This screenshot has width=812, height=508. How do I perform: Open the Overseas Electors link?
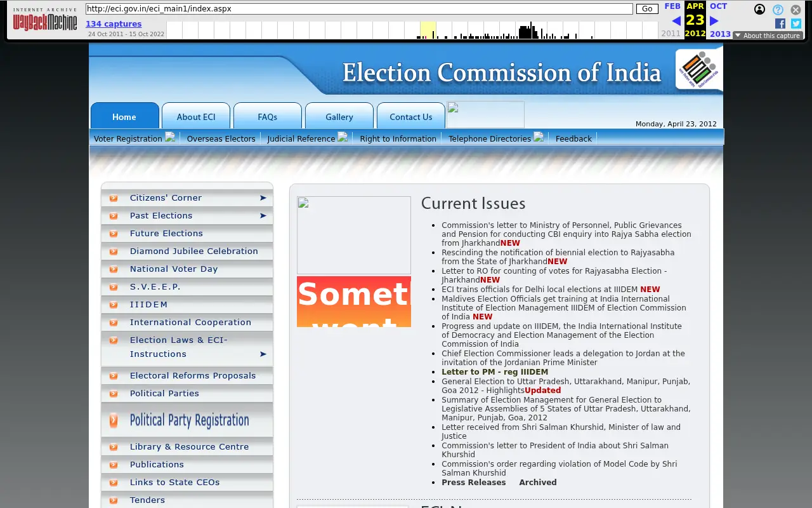221,138
